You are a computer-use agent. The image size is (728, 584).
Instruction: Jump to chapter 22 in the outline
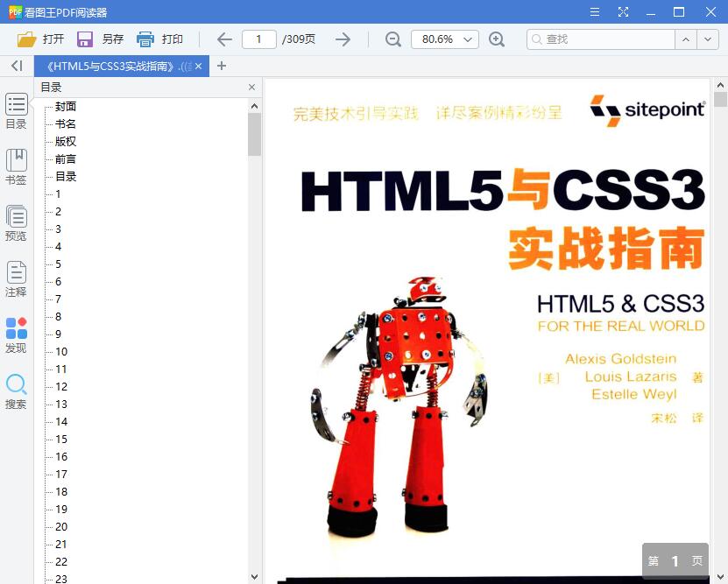click(61, 562)
